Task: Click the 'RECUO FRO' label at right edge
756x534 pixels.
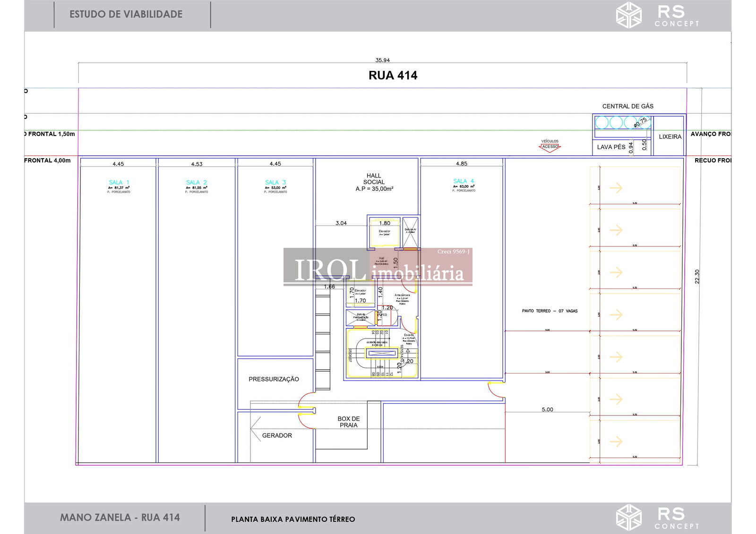Action: coord(713,161)
